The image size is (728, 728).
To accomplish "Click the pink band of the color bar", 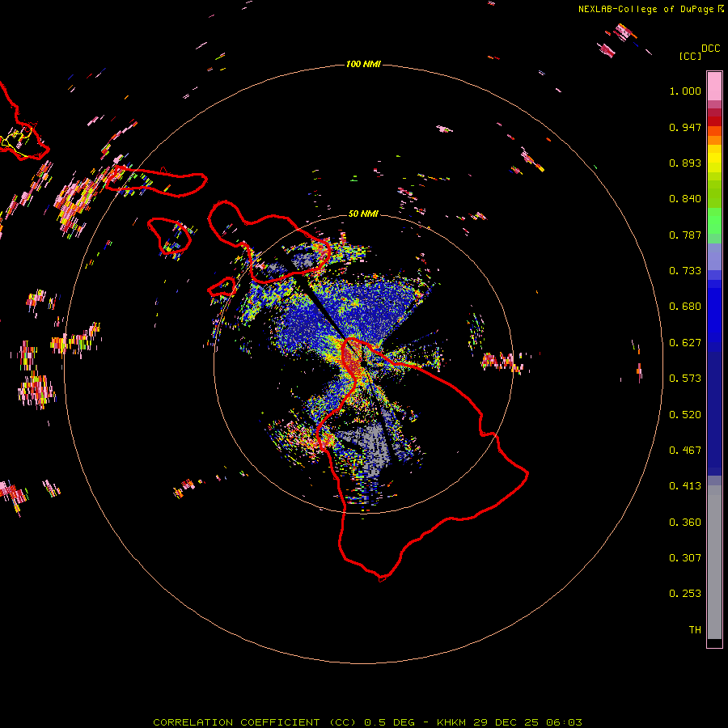I will click(x=714, y=87).
